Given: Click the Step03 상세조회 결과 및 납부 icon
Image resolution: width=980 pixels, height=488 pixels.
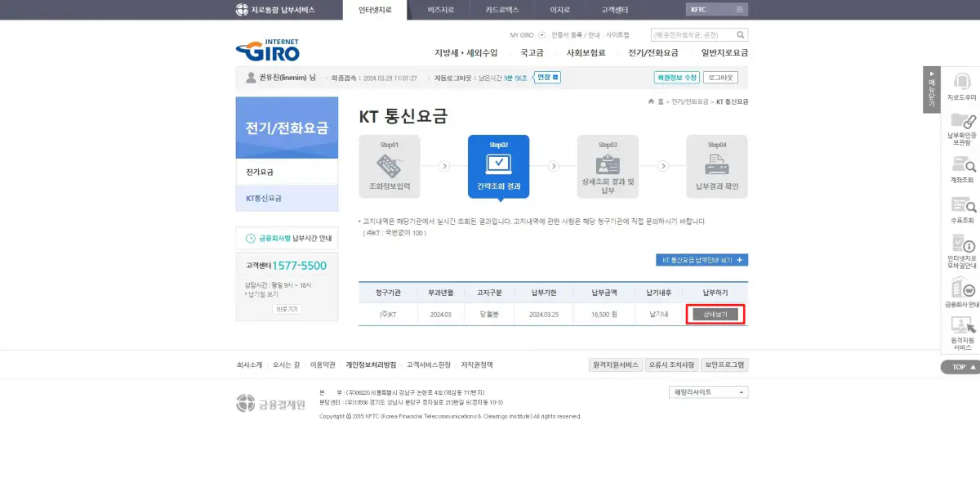Looking at the screenshot, I should pyautogui.click(x=608, y=163).
